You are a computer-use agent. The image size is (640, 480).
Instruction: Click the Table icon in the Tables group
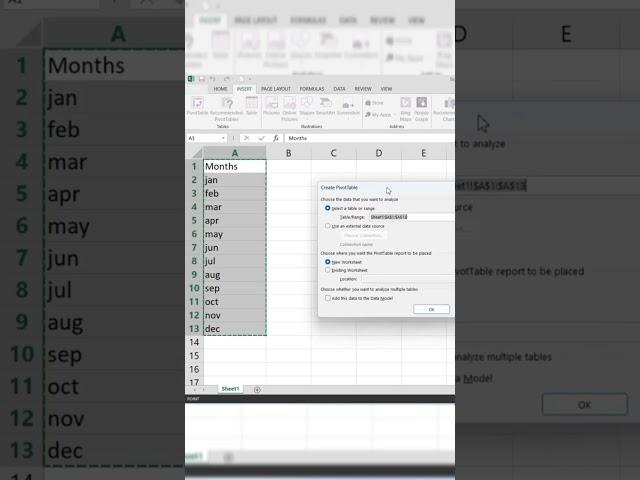(251, 106)
